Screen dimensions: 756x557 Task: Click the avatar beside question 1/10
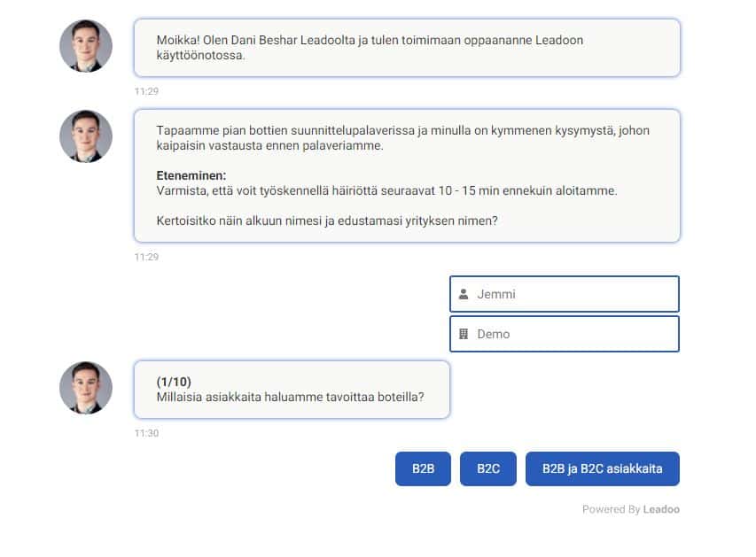click(x=86, y=387)
